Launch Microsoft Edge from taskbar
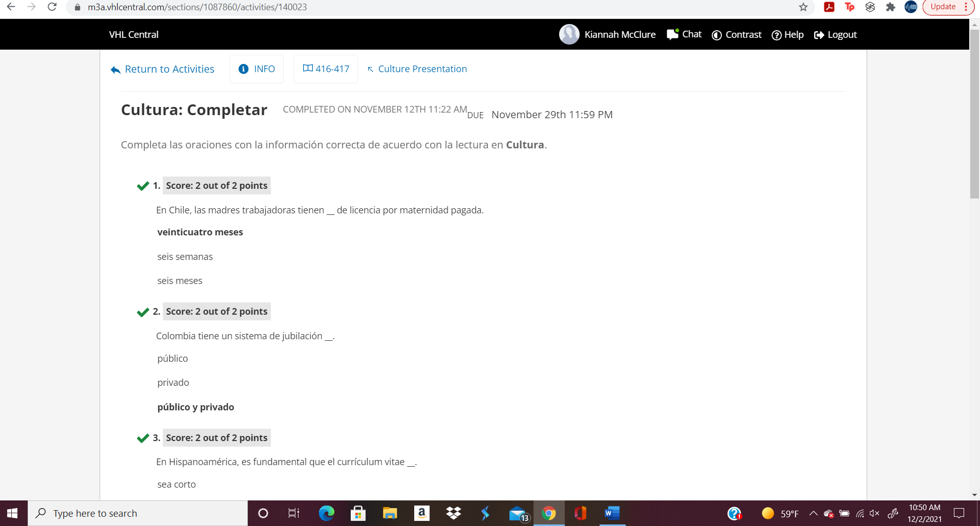Viewport: 980px width, 526px height. pos(326,513)
